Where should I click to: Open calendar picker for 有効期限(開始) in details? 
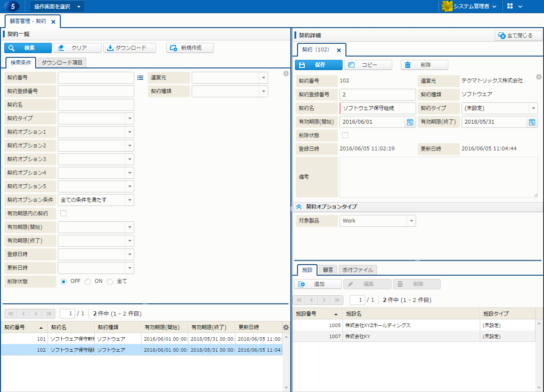pos(410,122)
